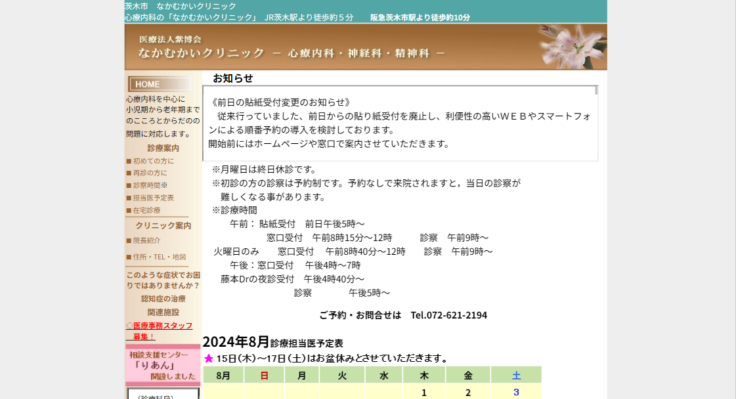The width and height of the screenshot is (736, 399).
Task: Click 診療案内 sidebar section heading
Action: coord(163,148)
